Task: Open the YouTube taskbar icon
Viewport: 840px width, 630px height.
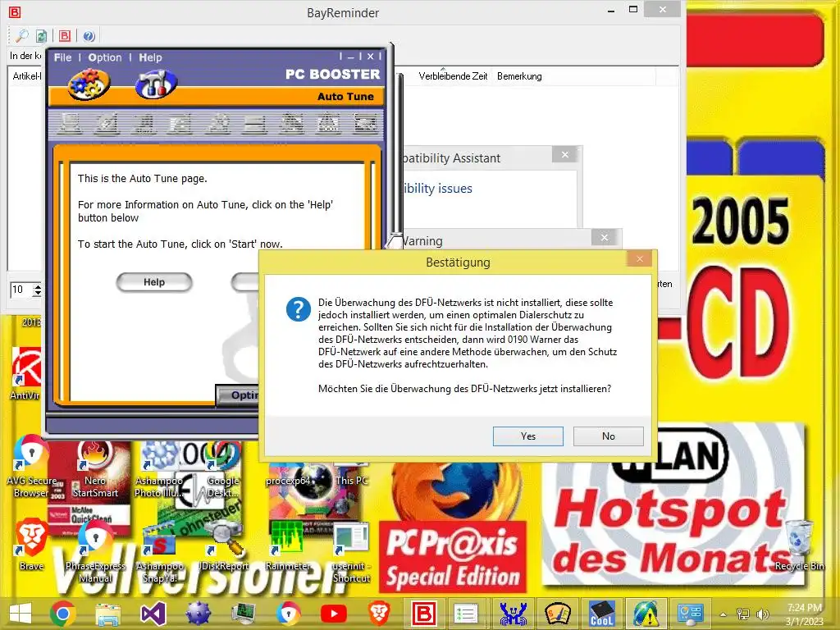Action: point(334,614)
